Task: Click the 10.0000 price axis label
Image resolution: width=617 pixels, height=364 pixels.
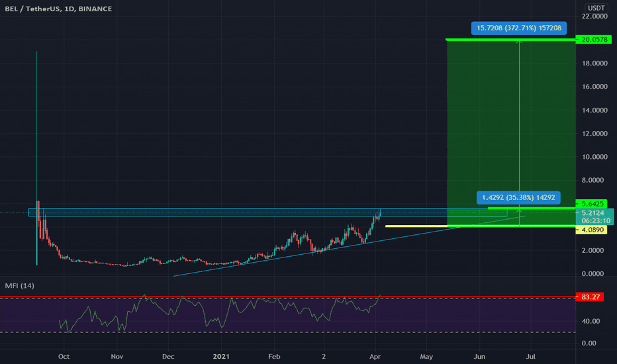Action: click(594, 157)
